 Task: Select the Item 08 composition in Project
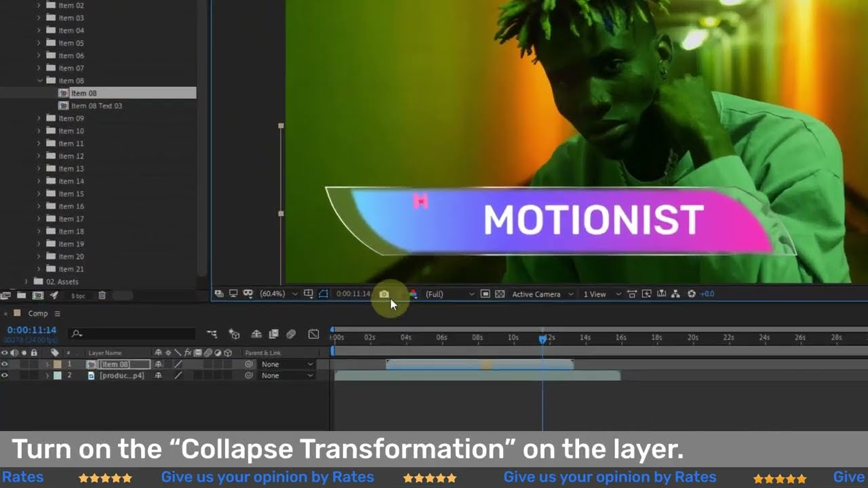coord(83,94)
